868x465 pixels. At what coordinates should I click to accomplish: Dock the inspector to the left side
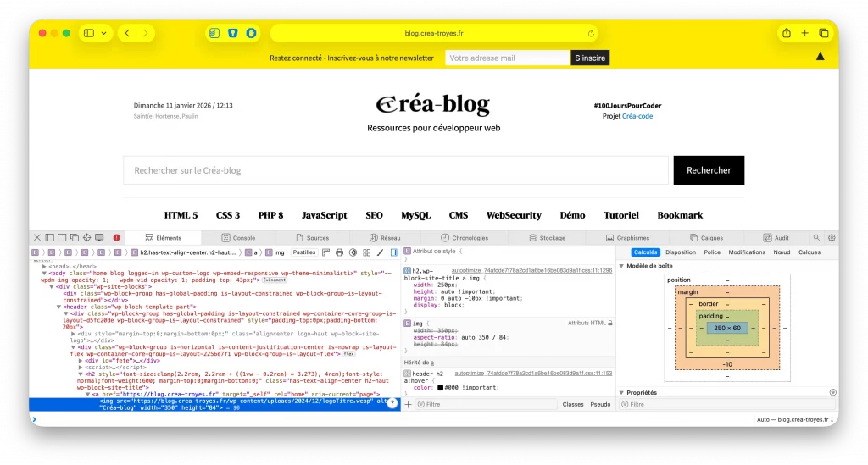coord(50,238)
